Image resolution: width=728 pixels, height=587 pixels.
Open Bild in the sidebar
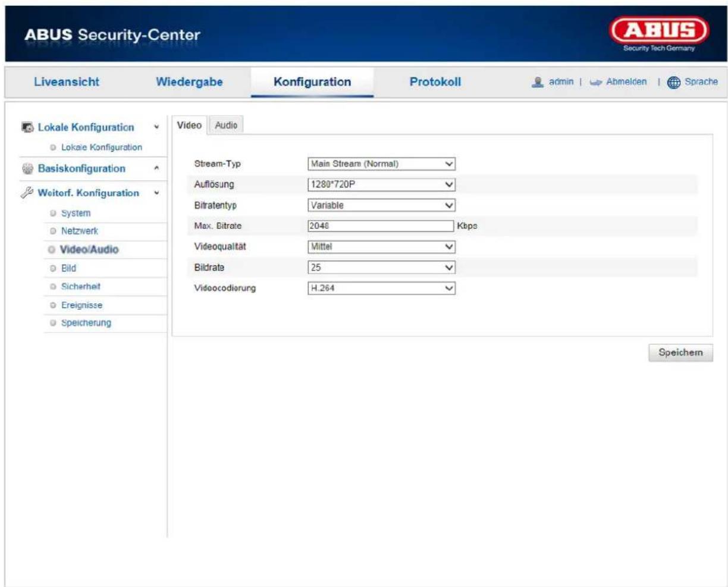[x=68, y=268]
